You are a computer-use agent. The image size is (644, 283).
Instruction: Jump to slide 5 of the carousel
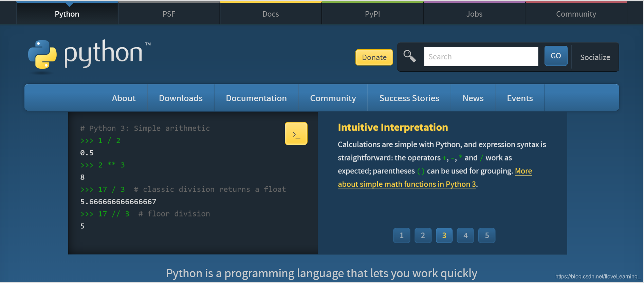click(x=487, y=235)
